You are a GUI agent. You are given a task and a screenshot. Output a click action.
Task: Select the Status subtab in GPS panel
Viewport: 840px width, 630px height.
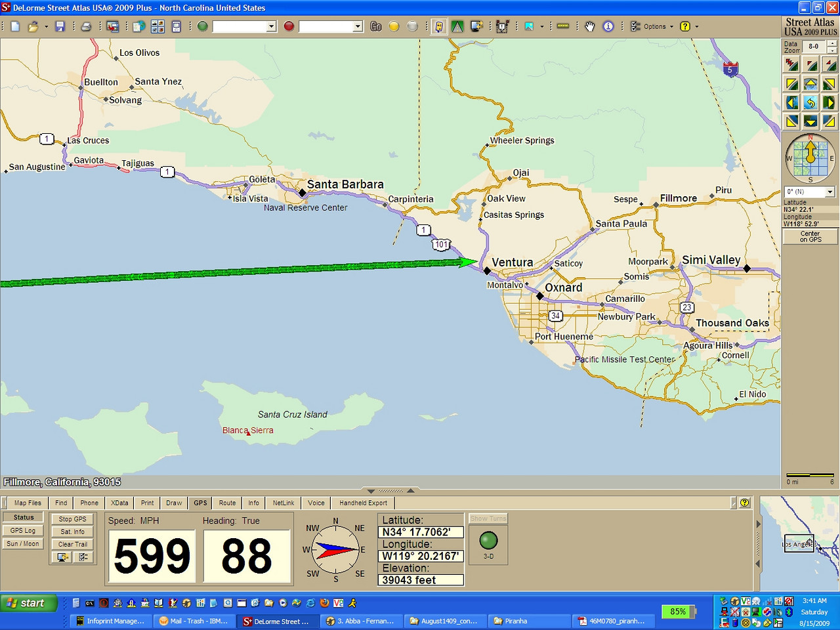[24, 517]
